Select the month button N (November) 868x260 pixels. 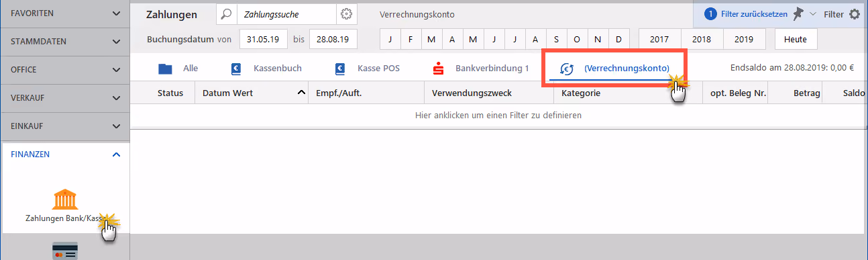[598, 39]
